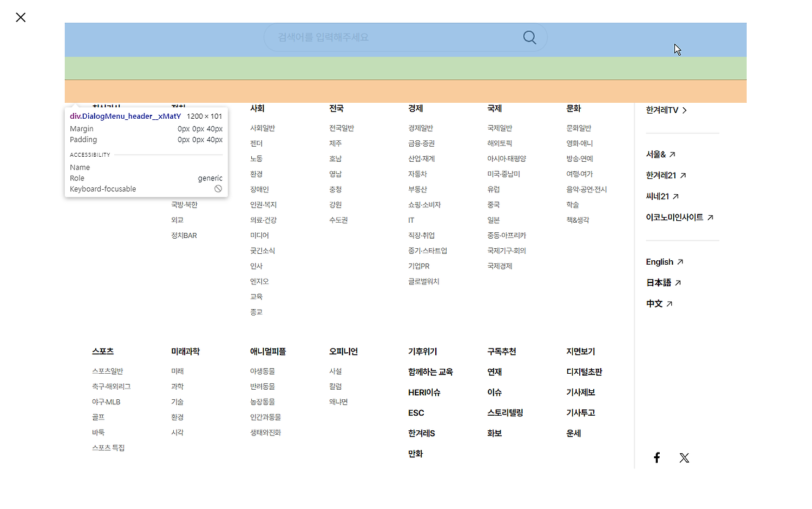Viewport: 812px width, 509px height.
Task: Open 생태와진화 under 애니멀피플
Action: pyautogui.click(x=265, y=432)
